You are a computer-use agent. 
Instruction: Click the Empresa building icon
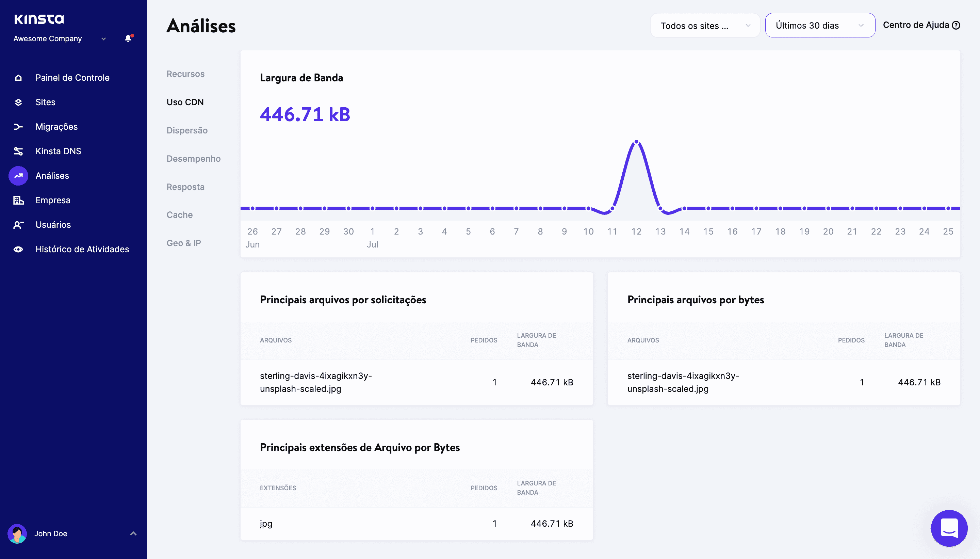(x=18, y=201)
